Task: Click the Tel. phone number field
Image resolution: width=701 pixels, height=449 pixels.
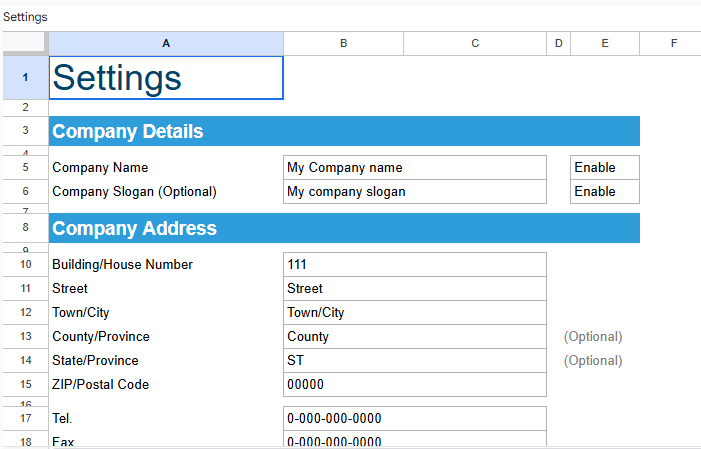Action: (415, 419)
